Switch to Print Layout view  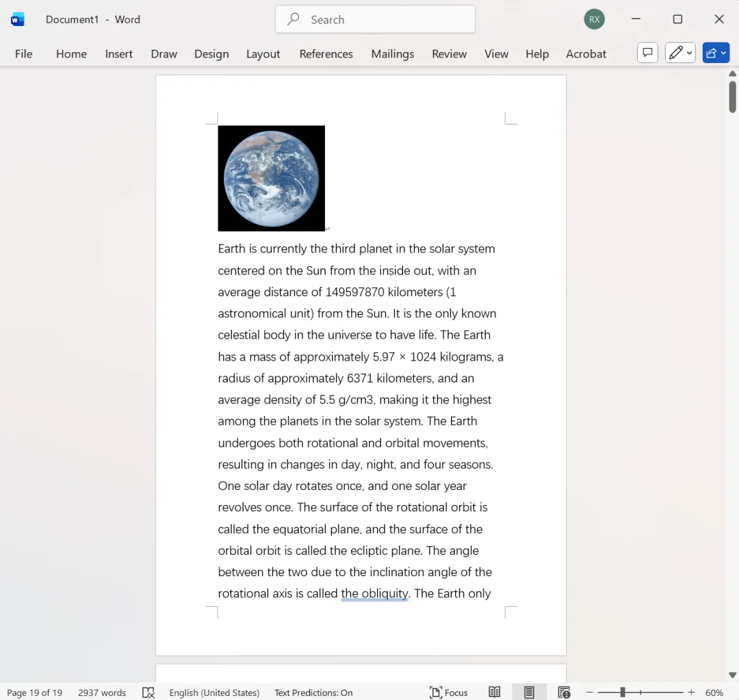[x=529, y=692]
